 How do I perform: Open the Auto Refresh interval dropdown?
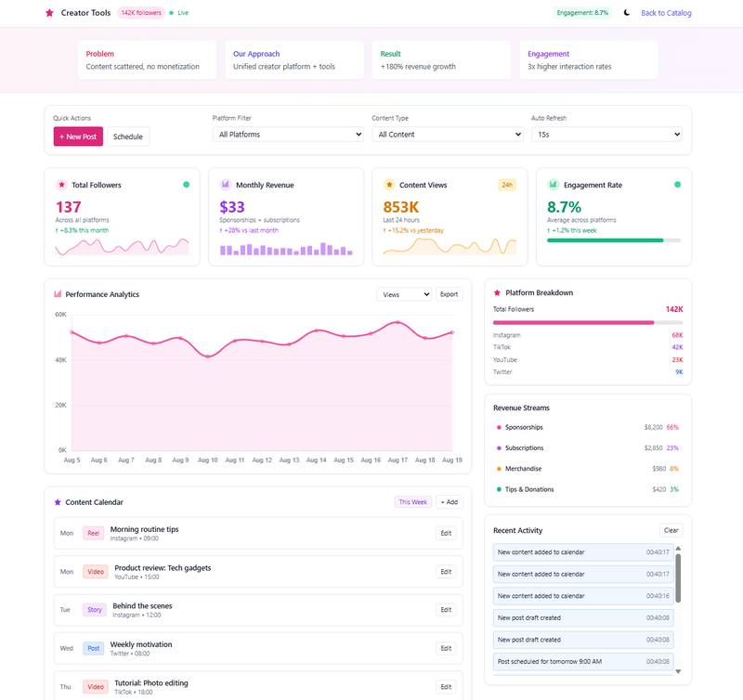coord(606,135)
